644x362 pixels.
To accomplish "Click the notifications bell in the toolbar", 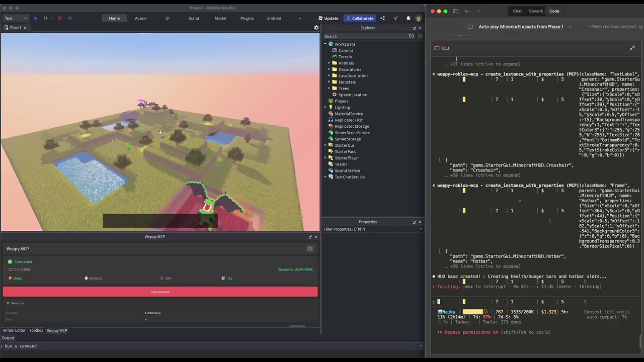I will point(408,18).
